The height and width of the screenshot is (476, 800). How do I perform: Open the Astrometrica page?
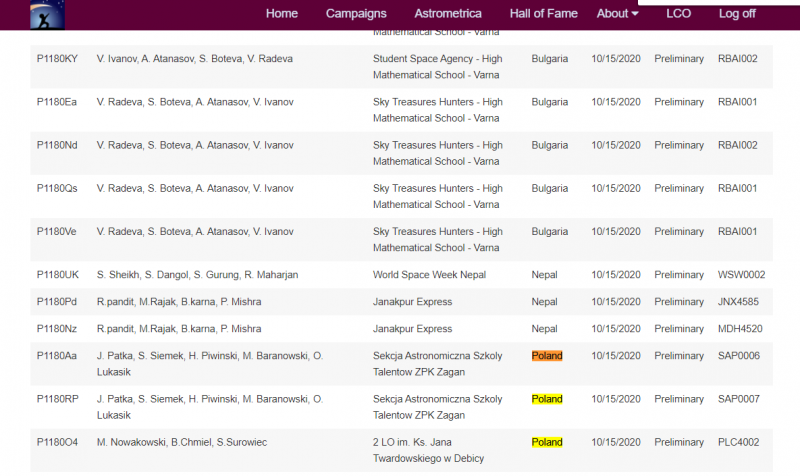click(x=448, y=13)
